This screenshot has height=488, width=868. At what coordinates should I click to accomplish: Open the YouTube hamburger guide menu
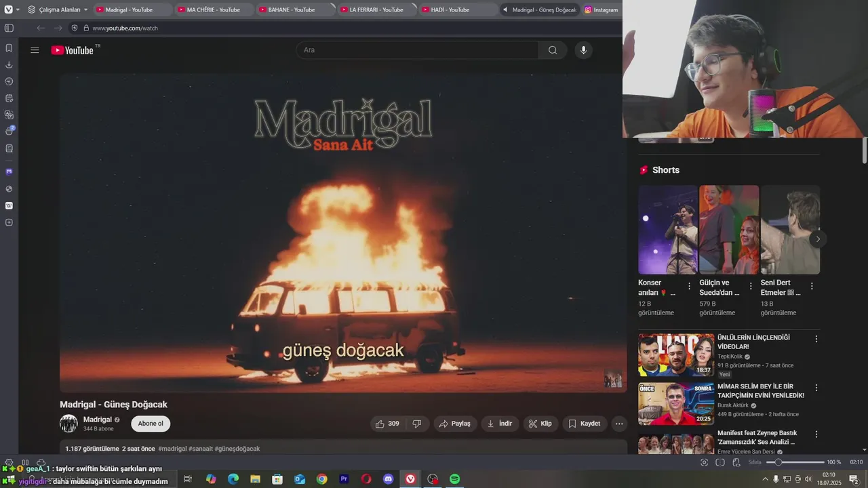35,50
